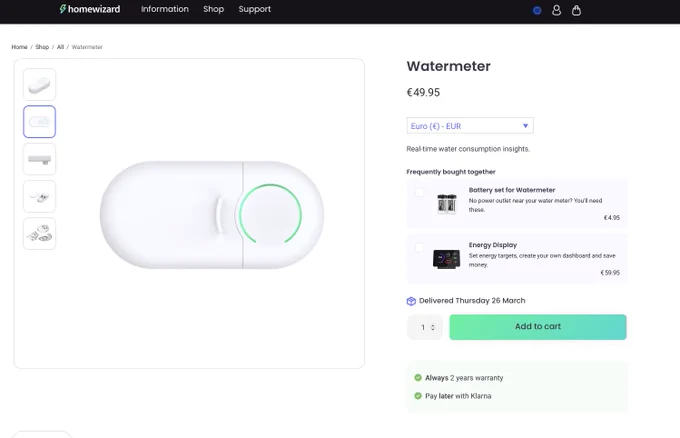The image size is (680, 438).
Task: Open the Information menu
Action: click(165, 9)
